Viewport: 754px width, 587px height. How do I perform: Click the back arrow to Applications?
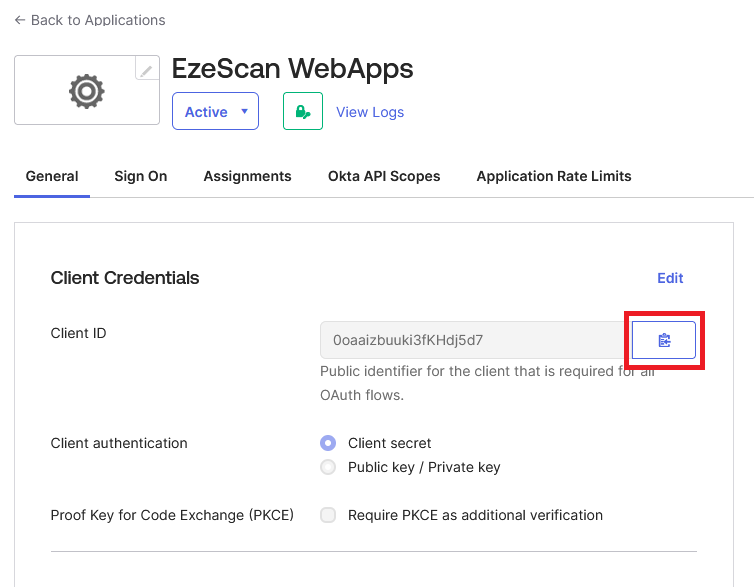tap(20, 20)
